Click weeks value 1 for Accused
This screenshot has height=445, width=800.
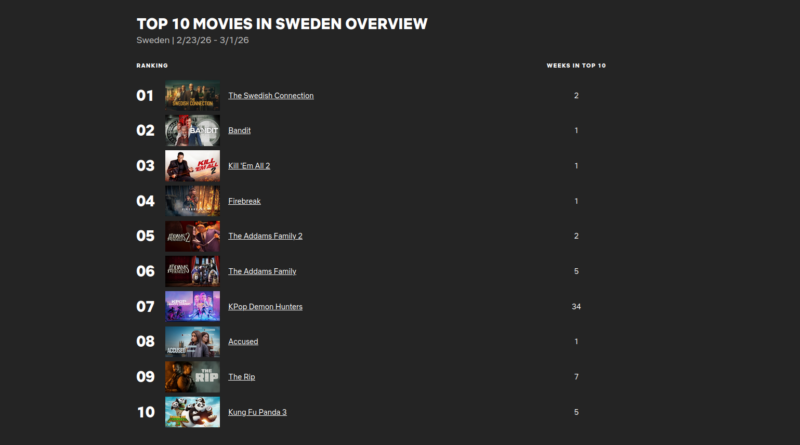click(x=576, y=341)
